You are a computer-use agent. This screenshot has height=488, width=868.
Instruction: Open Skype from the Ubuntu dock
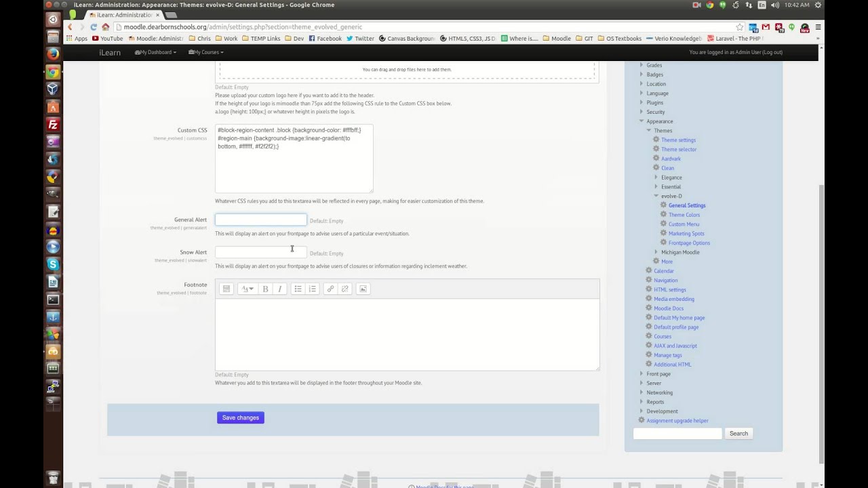[x=53, y=264]
